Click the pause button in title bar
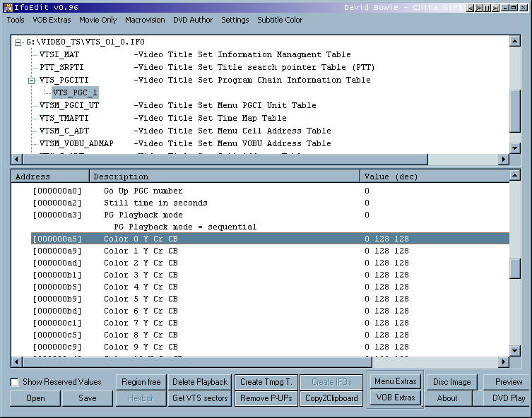 pyautogui.click(x=487, y=8)
